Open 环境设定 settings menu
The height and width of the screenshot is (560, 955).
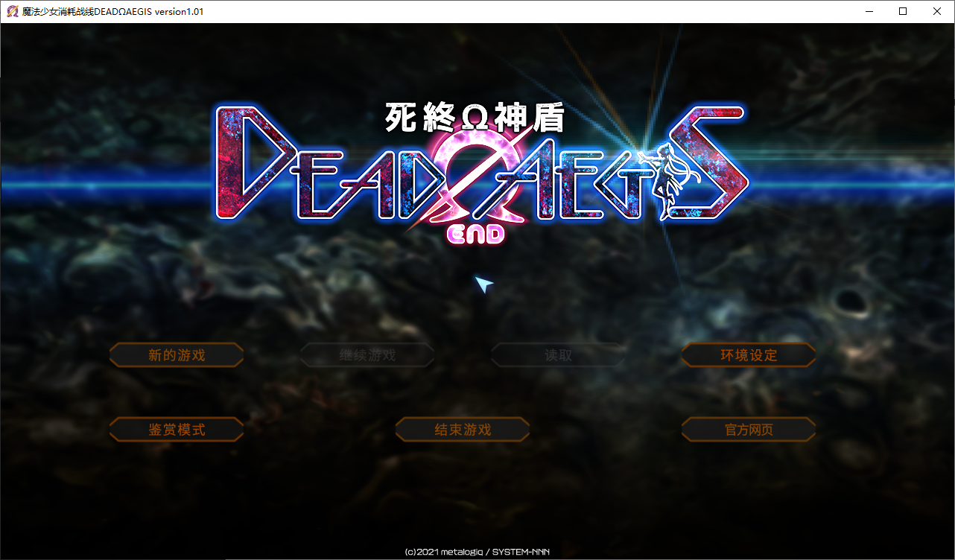tap(749, 355)
